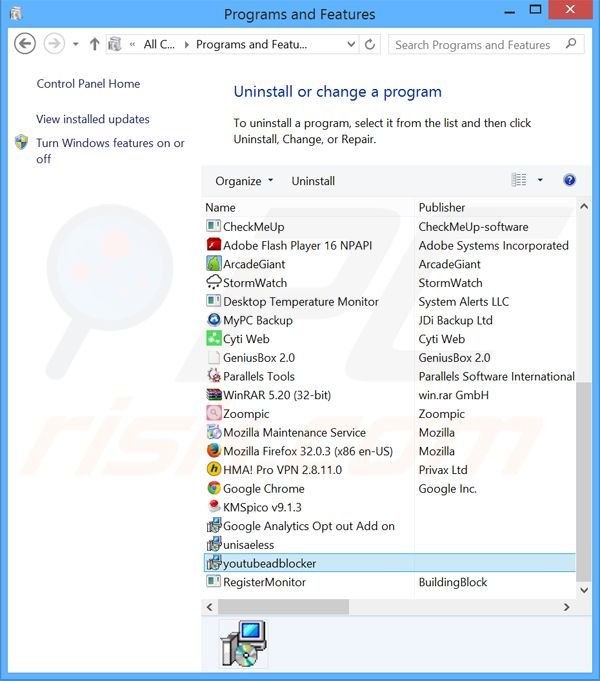Expand arrow between All C... and Programs
Image resolution: width=600 pixels, height=681 pixels.
pyautogui.click(x=186, y=44)
